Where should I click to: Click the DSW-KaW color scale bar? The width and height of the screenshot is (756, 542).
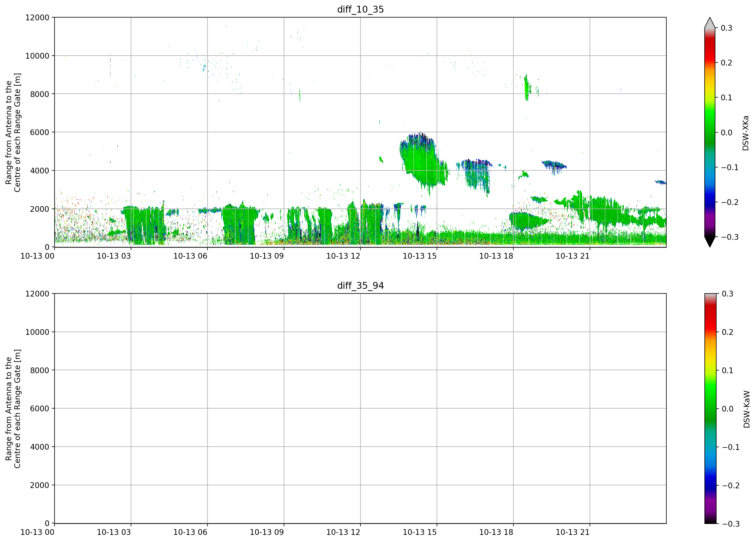pos(710,408)
